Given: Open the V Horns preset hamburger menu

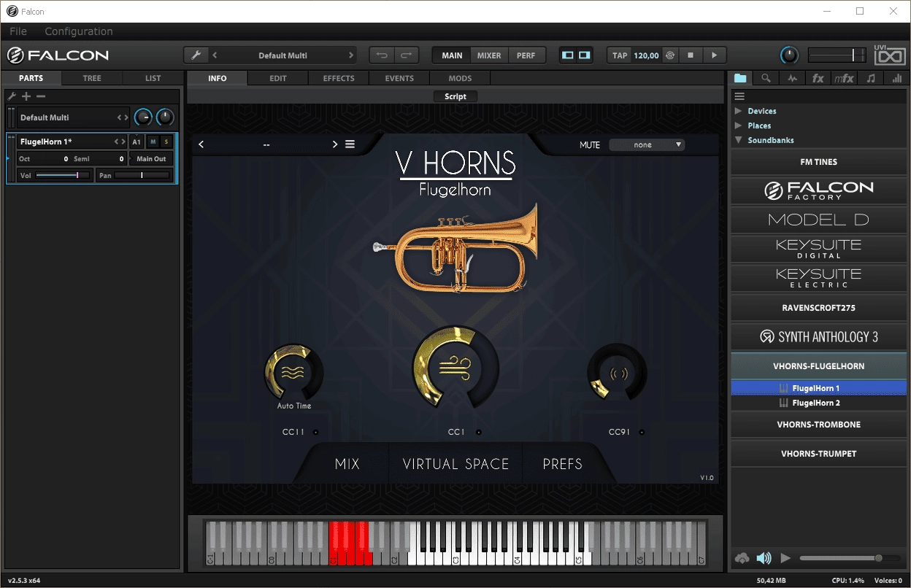Looking at the screenshot, I should coord(350,144).
